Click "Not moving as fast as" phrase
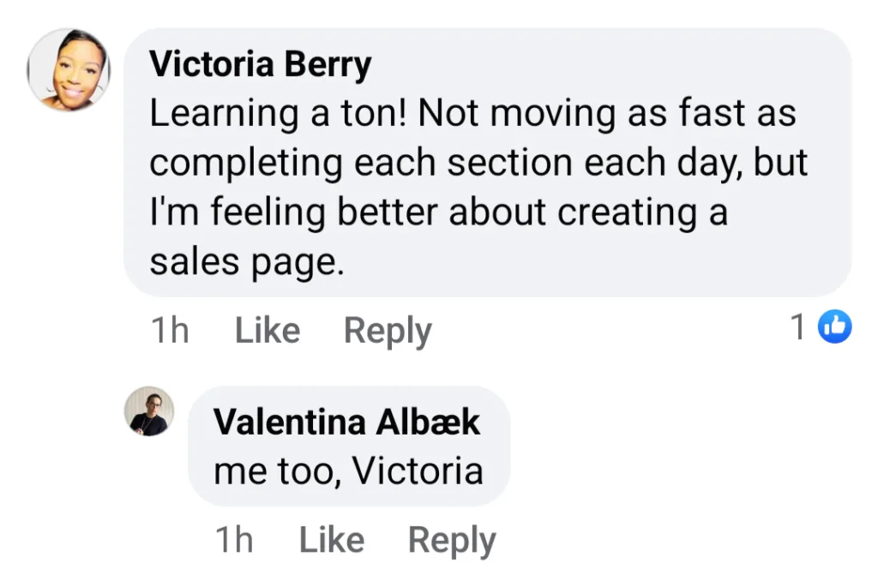The height and width of the screenshot is (588, 878). pos(608,115)
